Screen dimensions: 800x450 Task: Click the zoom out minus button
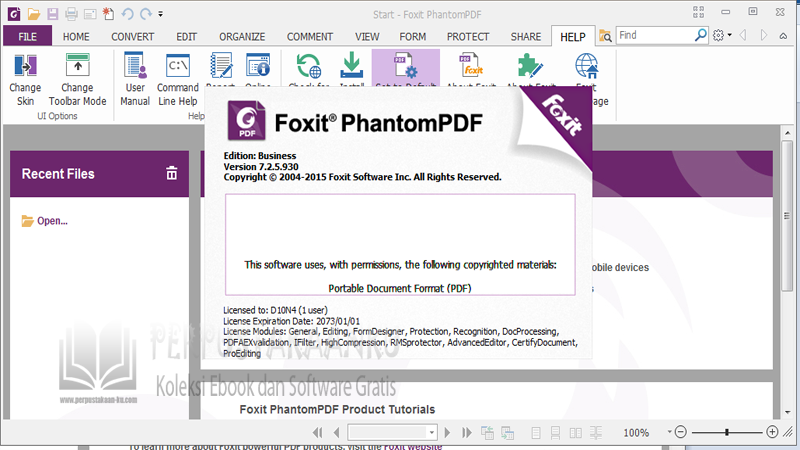coord(681,432)
